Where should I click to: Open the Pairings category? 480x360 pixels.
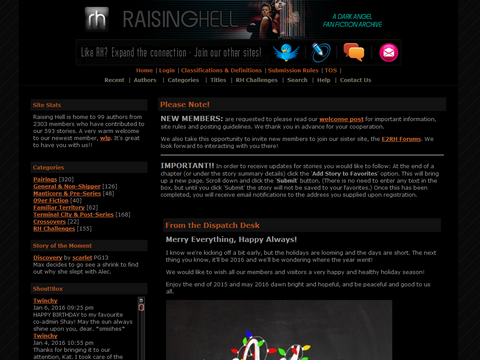click(x=45, y=179)
